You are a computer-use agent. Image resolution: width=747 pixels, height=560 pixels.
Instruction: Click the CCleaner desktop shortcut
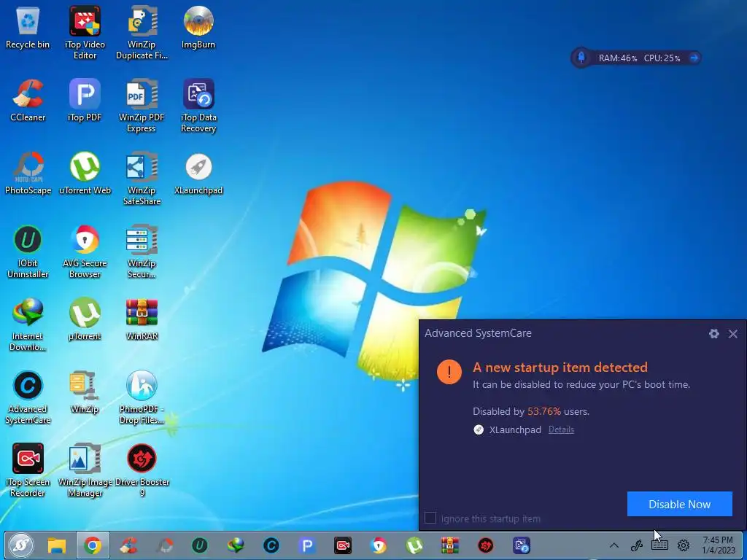pos(28,101)
